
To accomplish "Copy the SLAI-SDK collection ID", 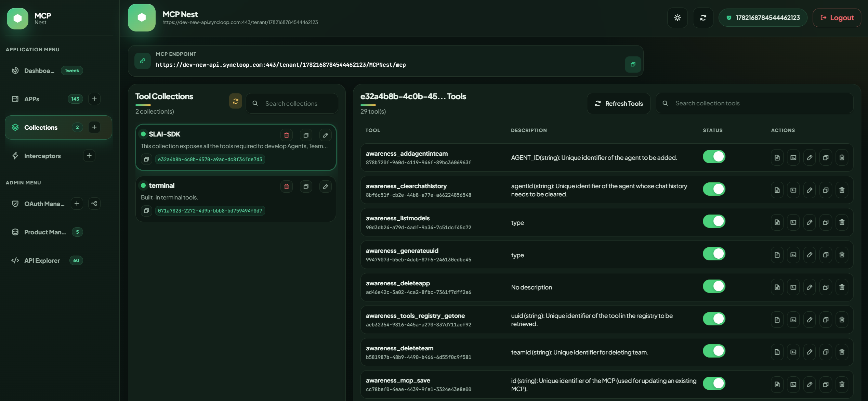I will pyautogui.click(x=146, y=159).
